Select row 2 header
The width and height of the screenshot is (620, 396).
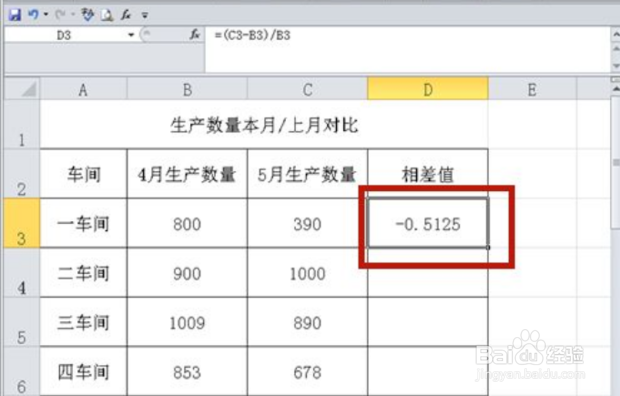[22, 173]
